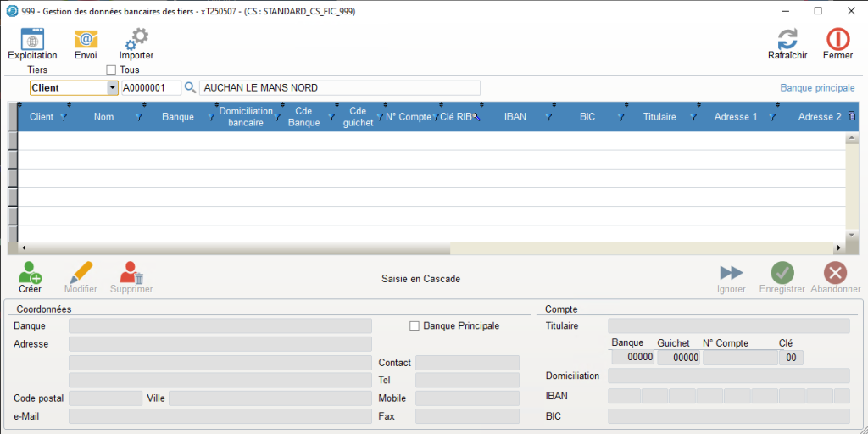Click the Supprimer trash icon
The width and height of the screenshot is (868, 434).
click(131, 273)
